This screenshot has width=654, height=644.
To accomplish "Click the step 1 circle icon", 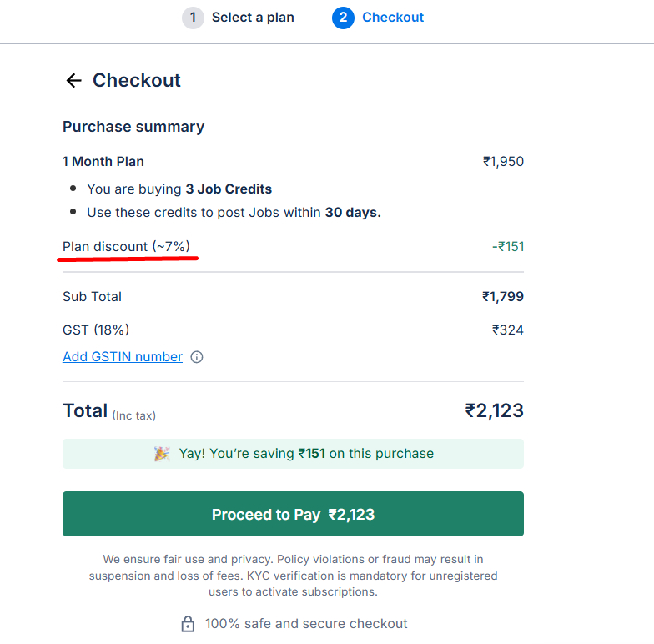I will (x=193, y=18).
